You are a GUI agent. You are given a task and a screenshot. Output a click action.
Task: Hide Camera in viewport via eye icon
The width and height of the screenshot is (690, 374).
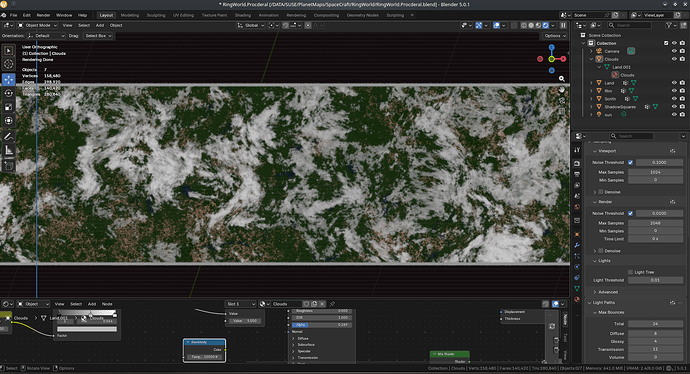(x=674, y=51)
